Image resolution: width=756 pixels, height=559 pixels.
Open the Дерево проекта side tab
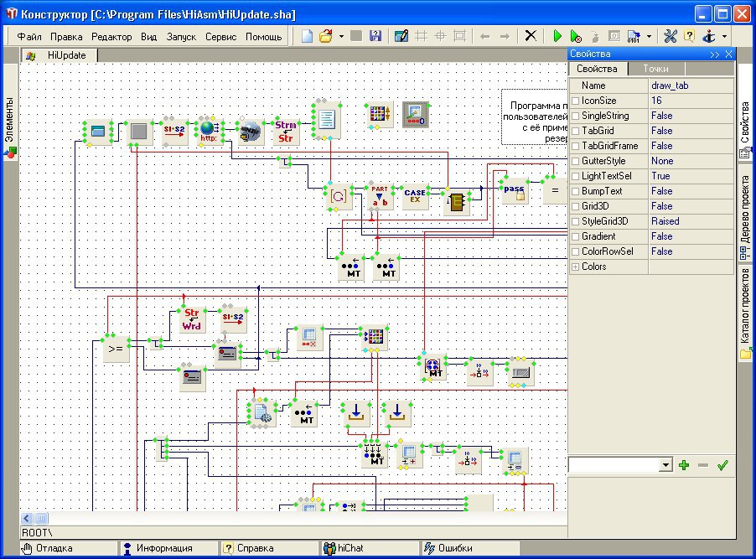pos(745,217)
